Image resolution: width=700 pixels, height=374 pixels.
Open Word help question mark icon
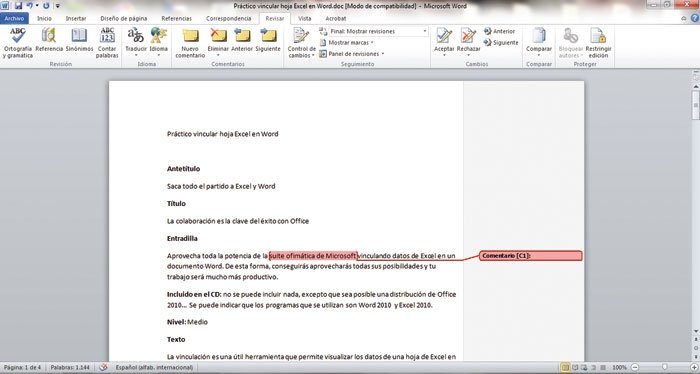pos(695,18)
